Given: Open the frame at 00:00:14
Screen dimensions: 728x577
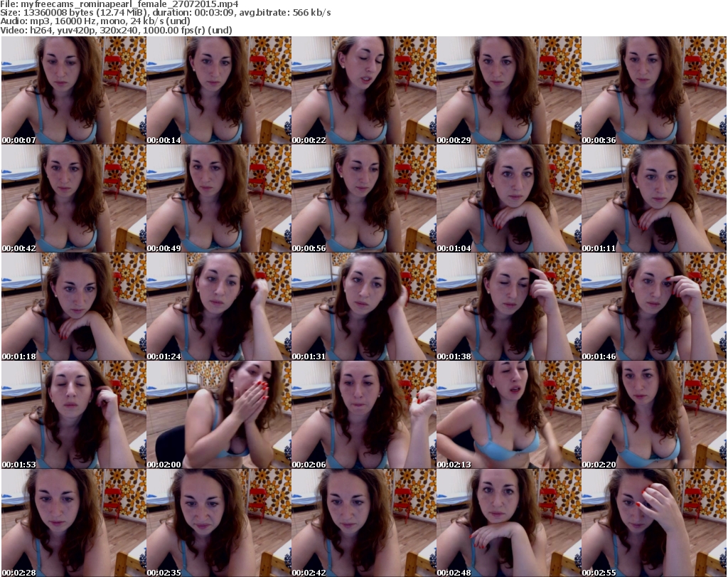Looking at the screenshot, I should point(219,90).
